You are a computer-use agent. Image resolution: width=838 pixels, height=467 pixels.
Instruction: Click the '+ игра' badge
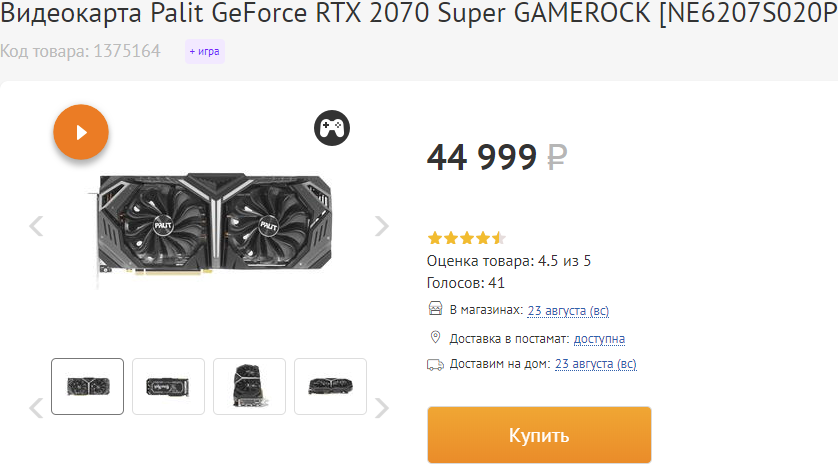(x=204, y=51)
